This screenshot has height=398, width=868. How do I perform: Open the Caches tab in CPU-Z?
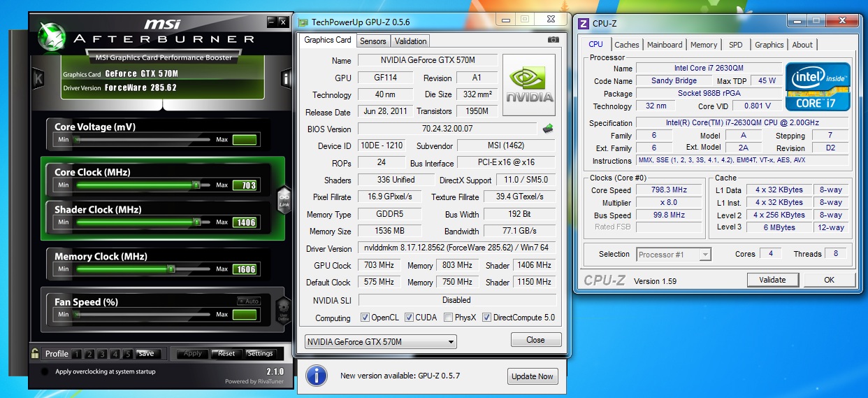[x=627, y=45]
